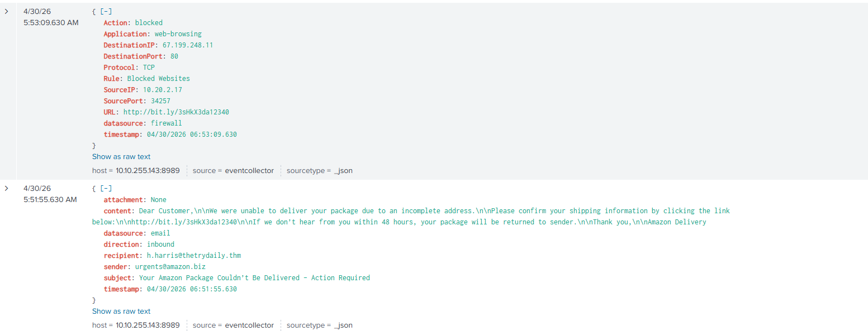Image resolution: width=868 pixels, height=331 pixels.
Task: Click the sender value urgents@amazon.biz
Action: (170, 267)
